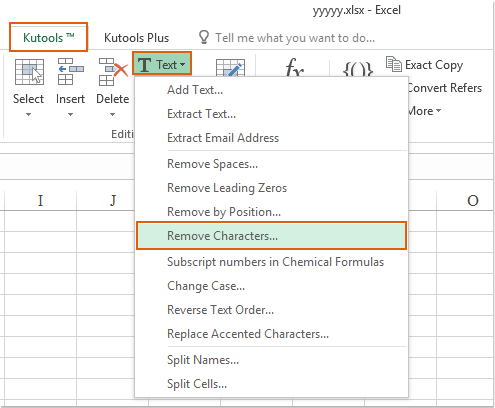Image resolution: width=495 pixels, height=408 pixels.
Task: Click the Insert tool icon
Action: tap(70, 71)
